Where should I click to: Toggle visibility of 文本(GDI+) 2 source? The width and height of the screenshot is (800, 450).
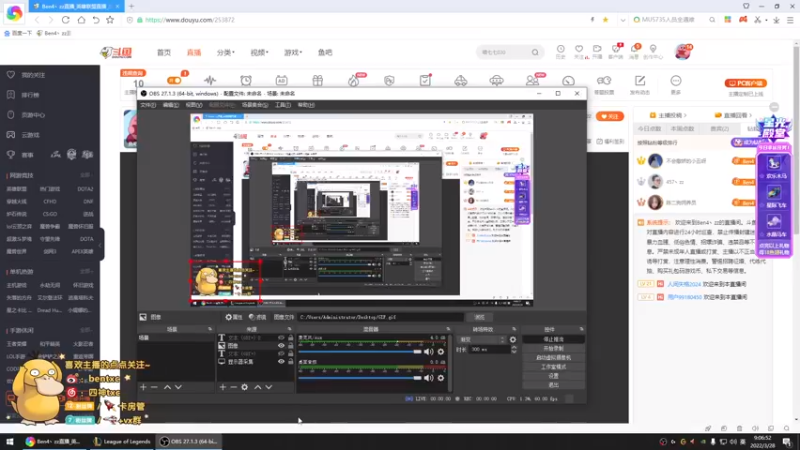point(281,338)
